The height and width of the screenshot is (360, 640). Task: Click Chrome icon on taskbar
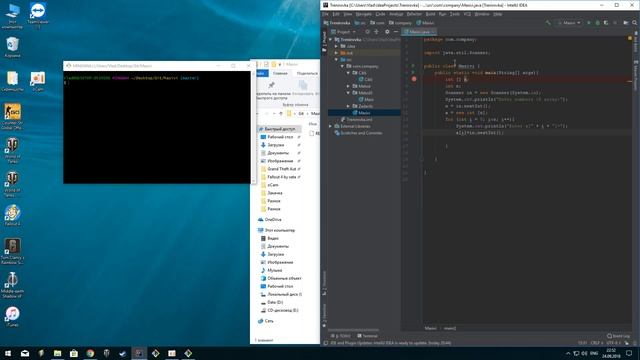[x=90, y=353]
